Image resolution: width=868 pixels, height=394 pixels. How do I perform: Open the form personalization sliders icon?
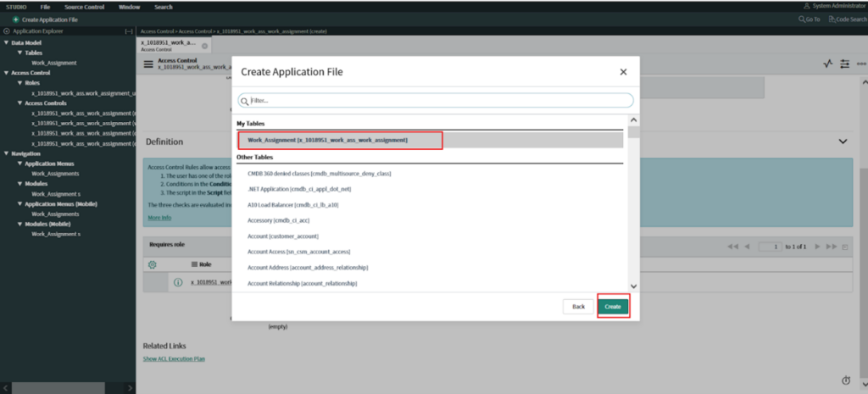(x=845, y=64)
